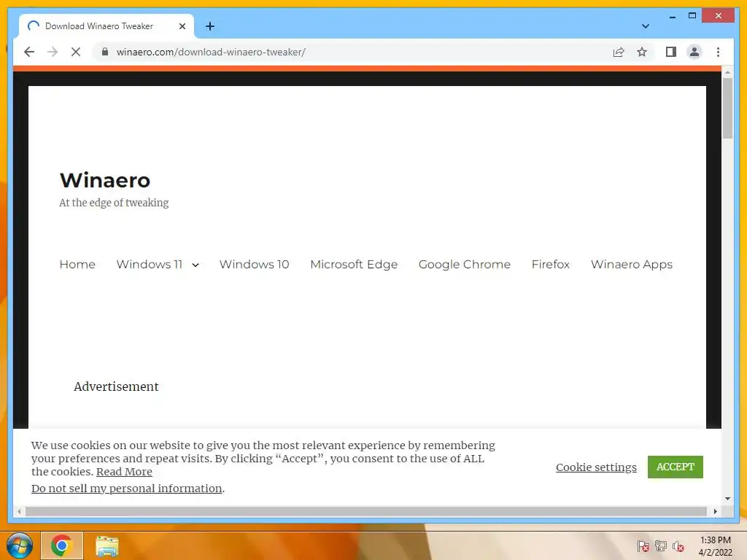This screenshot has height=560, width=747.
Task: Click the vertical scrollbar up arrow
Action: (x=727, y=72)
